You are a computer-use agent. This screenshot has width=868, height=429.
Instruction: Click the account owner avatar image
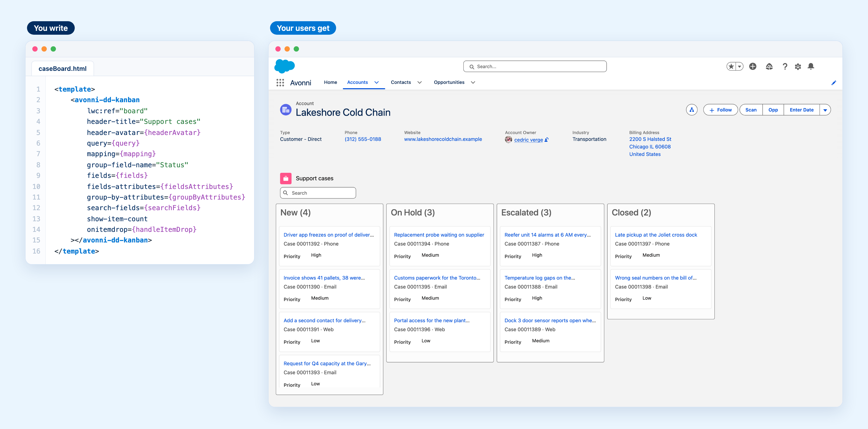(x=509, y=139)
